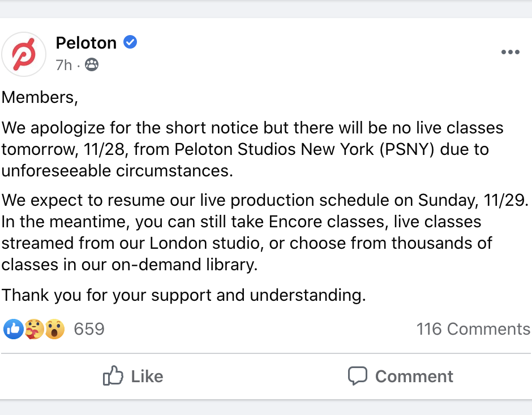Click the blue verified badge
Screen dimensions: 532x415
[130, 42]
